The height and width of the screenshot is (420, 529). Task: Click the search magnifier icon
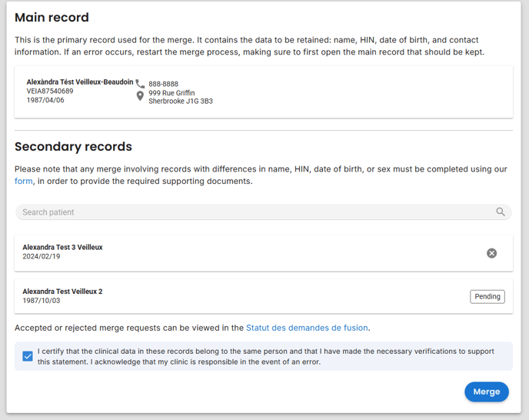click(x=501, y=212)
